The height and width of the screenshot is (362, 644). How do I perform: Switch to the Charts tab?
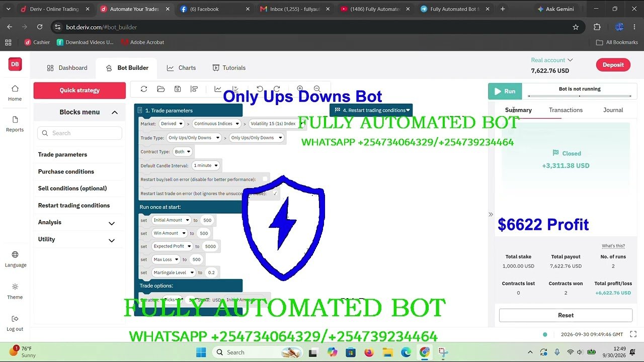point(181,68)
